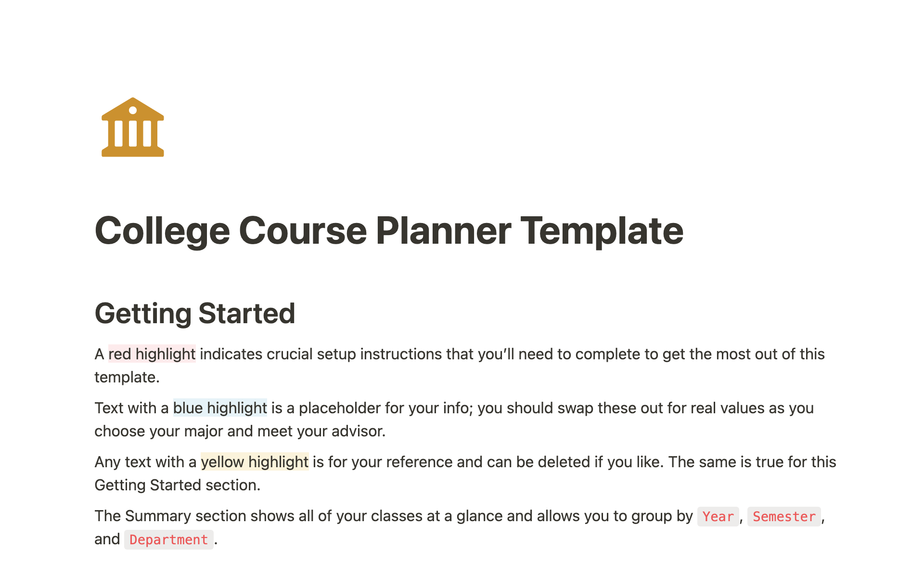Image resolution: width=924 pixels, height=578 pixels.
Task: Click the Department code tag
Action: tap(168, 539)
